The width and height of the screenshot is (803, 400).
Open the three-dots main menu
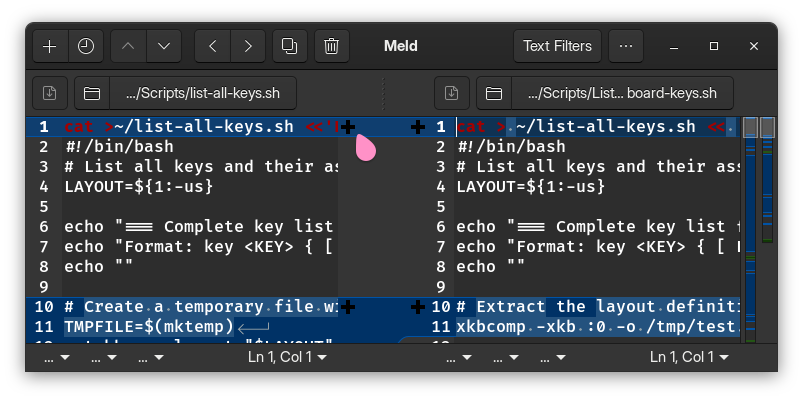(625, 46)
